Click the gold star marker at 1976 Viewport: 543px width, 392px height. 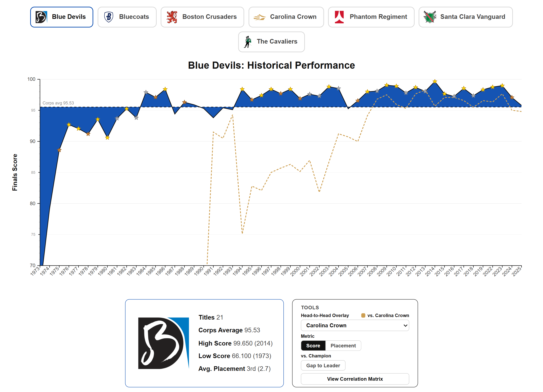click(x=69, y=125)
